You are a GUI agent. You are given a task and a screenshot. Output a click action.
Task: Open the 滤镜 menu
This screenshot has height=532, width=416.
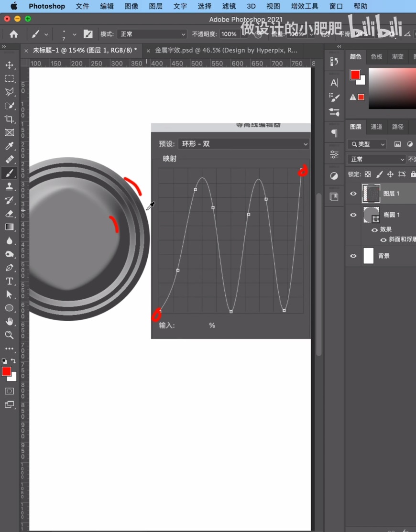click(x=229, y=6)
